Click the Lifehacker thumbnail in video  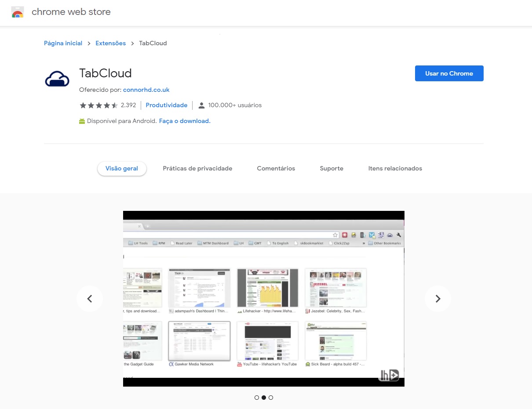point(268,288)
